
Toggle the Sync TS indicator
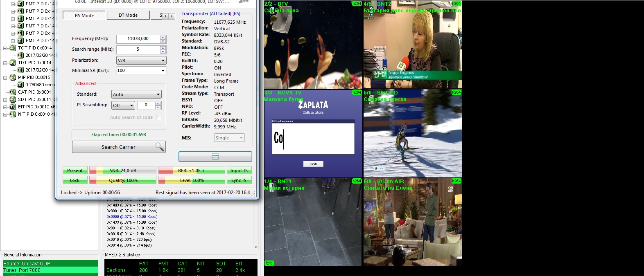tap(239, 180)
